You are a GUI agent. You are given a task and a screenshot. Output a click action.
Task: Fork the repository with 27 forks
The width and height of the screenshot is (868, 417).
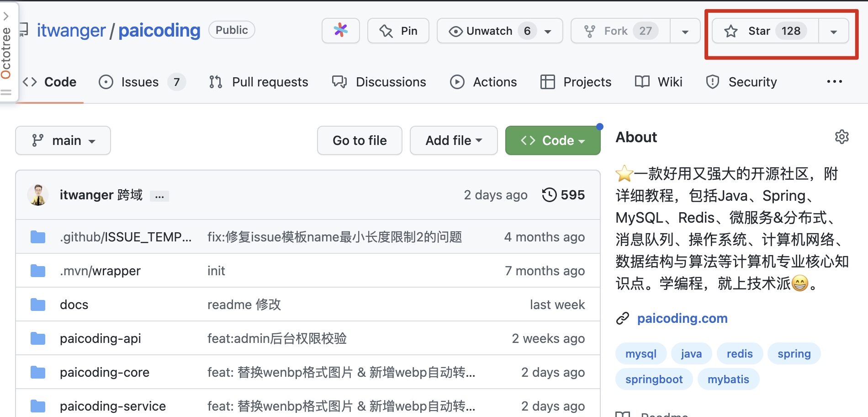click(x=621, y=31)
